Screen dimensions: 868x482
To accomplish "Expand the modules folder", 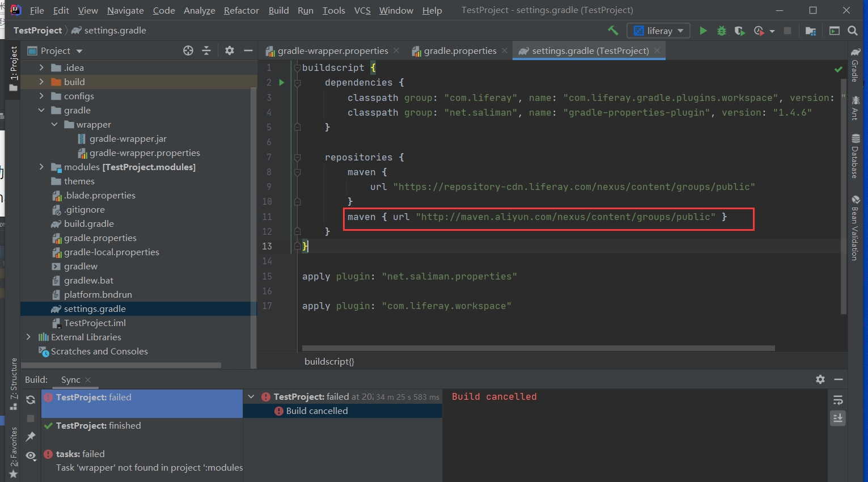I will 41,167.
